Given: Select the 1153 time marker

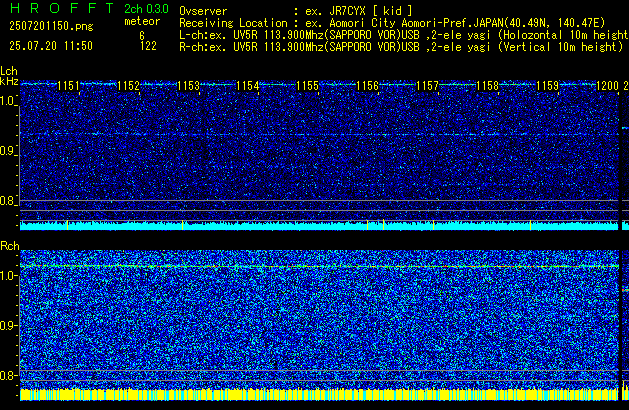Looking at the screenshot, I should tap(188, 85).
